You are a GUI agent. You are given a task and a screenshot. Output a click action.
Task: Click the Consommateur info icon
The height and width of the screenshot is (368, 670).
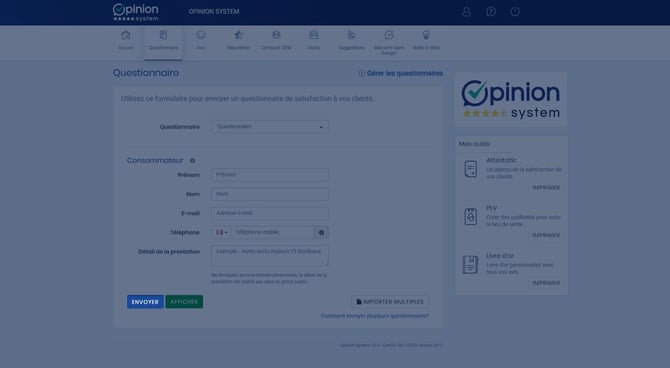coord(193,161)
